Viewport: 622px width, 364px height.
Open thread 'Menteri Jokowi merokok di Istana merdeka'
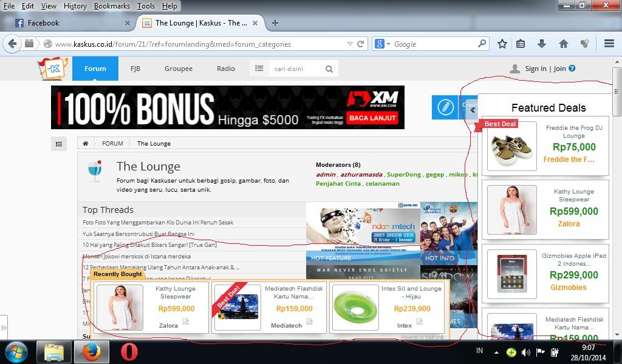pos(137,256)
